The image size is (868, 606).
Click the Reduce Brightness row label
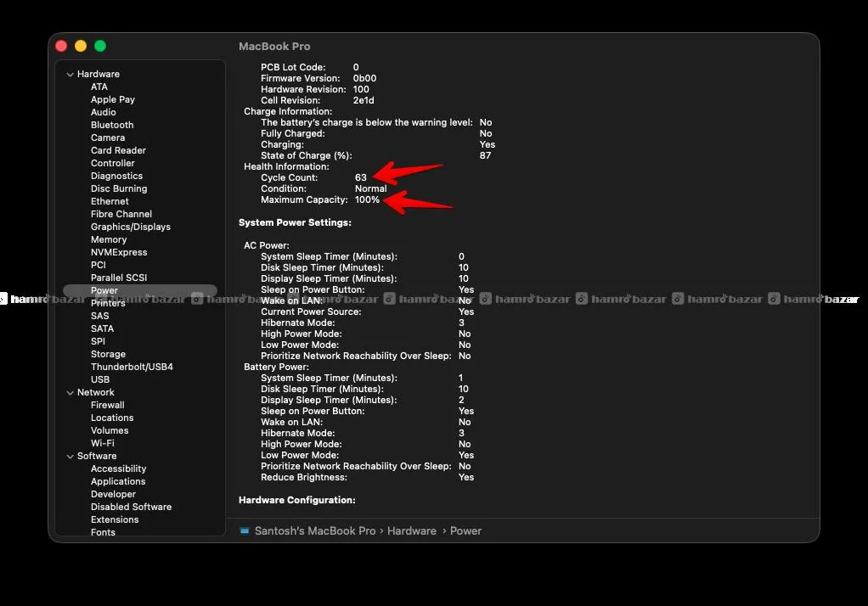pyautogui.click(x=304, y=477)
